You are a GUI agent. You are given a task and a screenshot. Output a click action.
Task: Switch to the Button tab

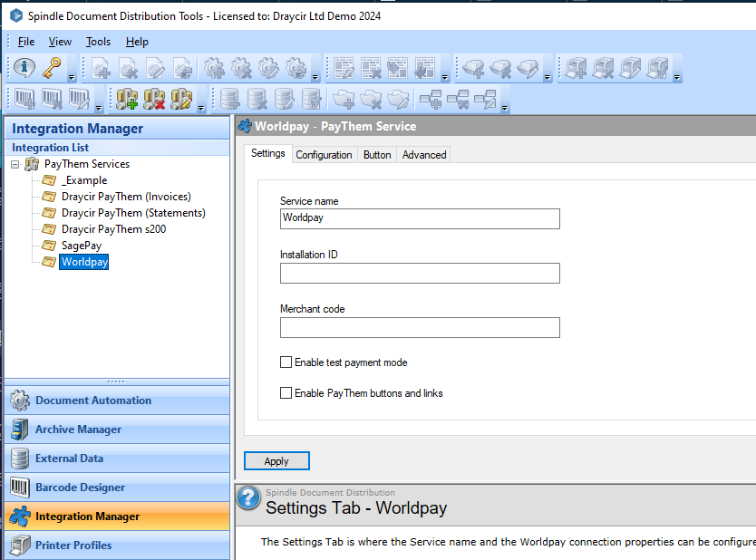coord(377,155)
